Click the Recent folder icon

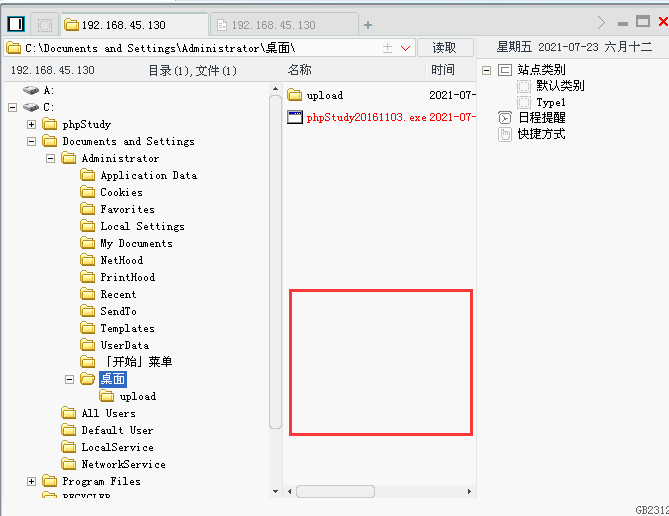point(87,294)
